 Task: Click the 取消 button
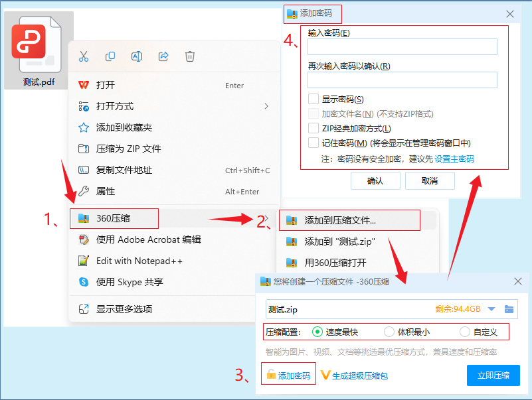pyautogui.click(x=430, y=180)
